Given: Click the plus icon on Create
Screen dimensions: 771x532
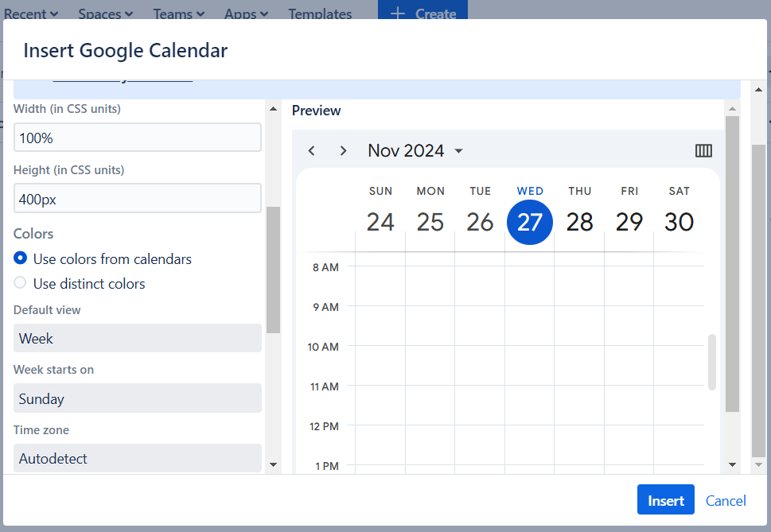Looking at the screenshot, I should [x=397, y=13].
